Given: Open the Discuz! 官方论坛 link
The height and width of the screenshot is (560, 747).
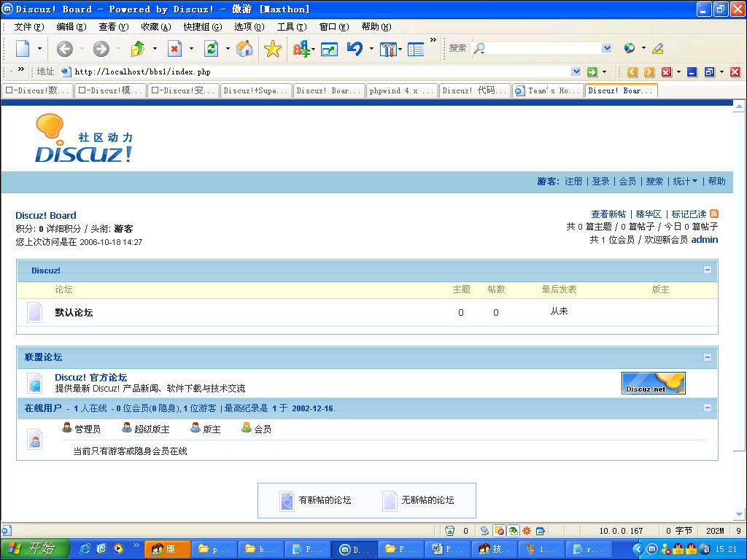Looking at the screenshot, I should coord(91,378).
